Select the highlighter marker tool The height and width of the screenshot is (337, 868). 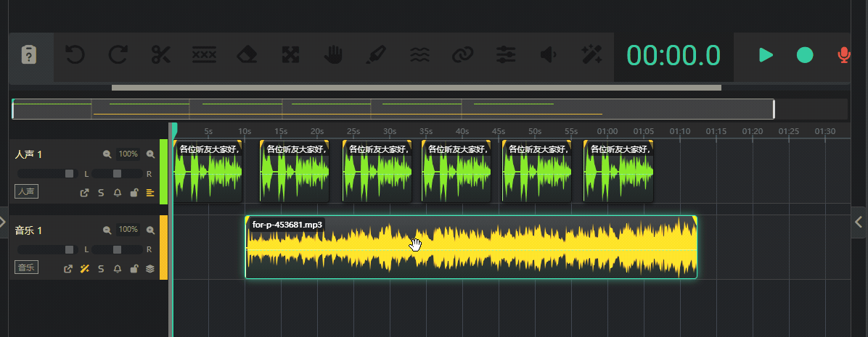coord(376,55)
